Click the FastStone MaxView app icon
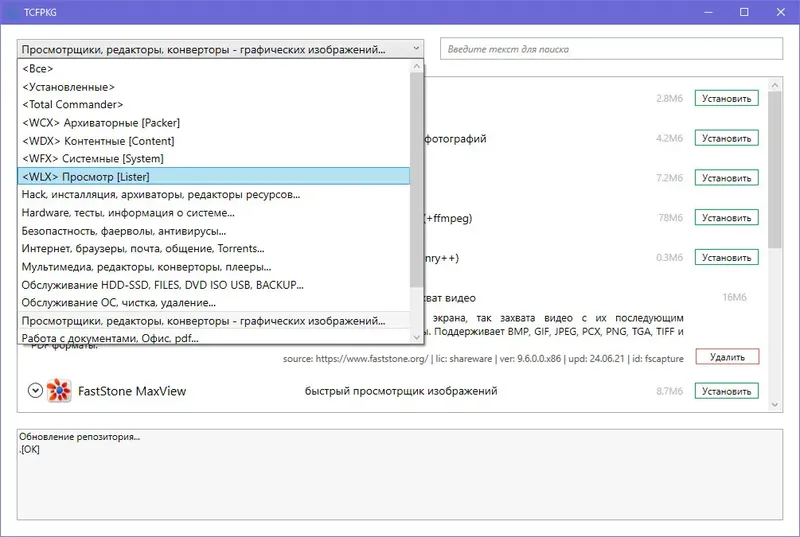Image resolution: width=800 pixels, height=537 pixels. [59, 391]
